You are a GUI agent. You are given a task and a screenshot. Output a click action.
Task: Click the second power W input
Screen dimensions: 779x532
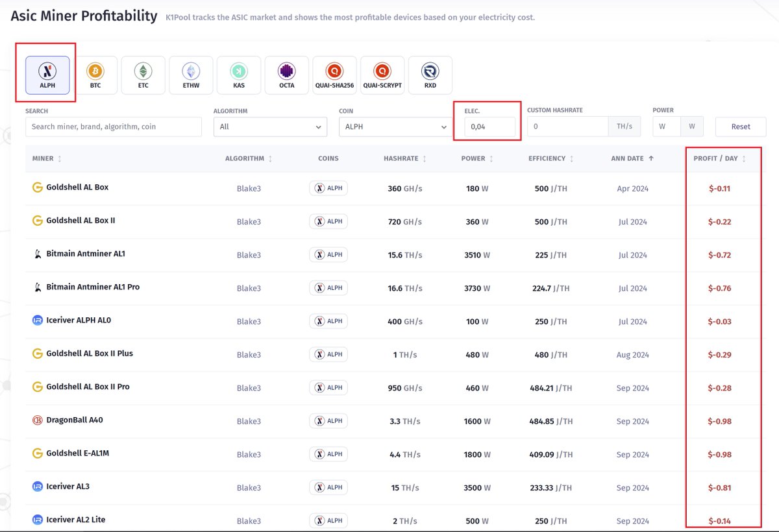point(692,127)
